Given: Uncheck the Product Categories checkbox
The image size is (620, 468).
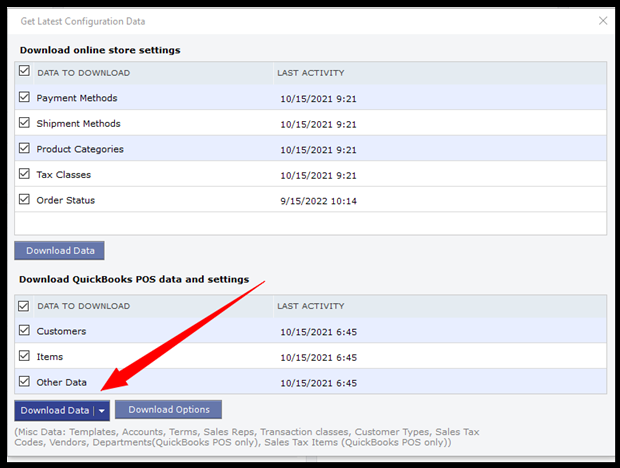Looking at the screenshot, I should pyautogui.click(x=24, y=148).
